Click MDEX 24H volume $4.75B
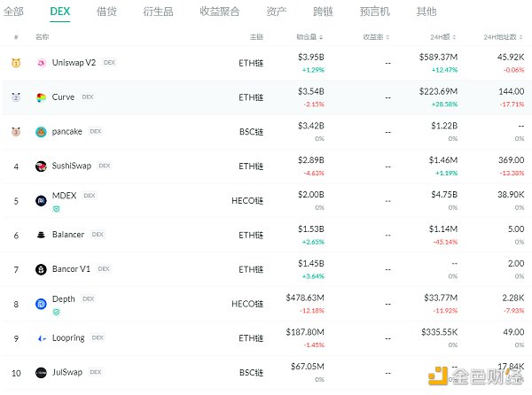 444,195
